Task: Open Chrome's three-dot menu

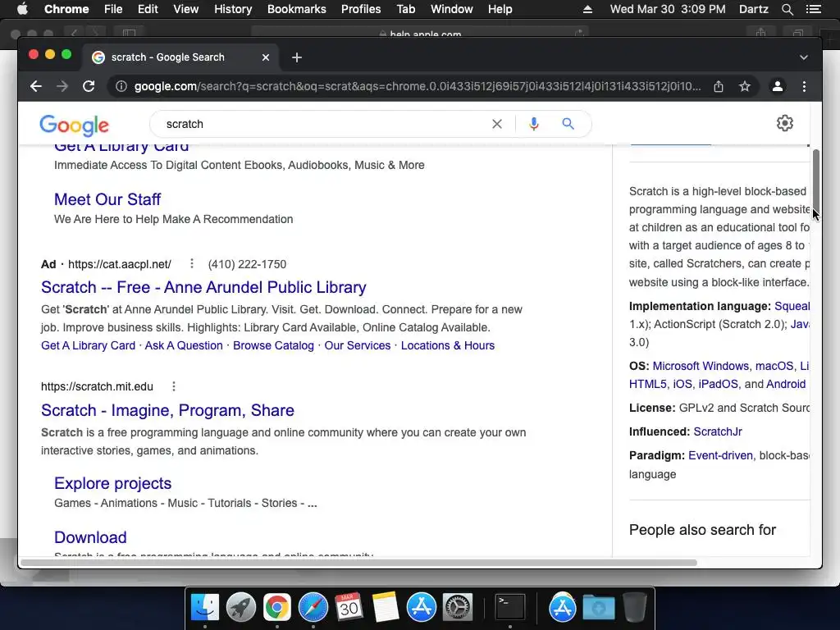Action: 804,86
